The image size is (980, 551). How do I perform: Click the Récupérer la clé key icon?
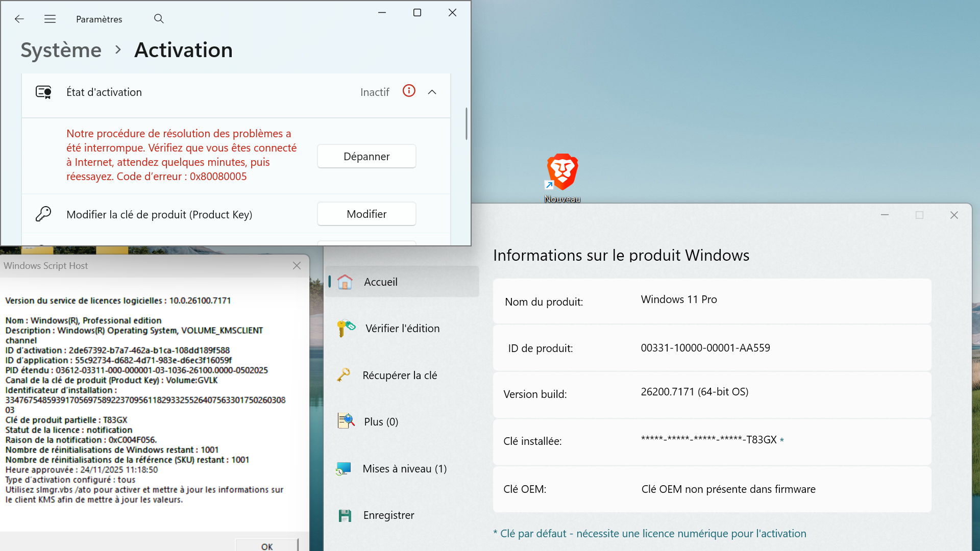tap(344, 375)
